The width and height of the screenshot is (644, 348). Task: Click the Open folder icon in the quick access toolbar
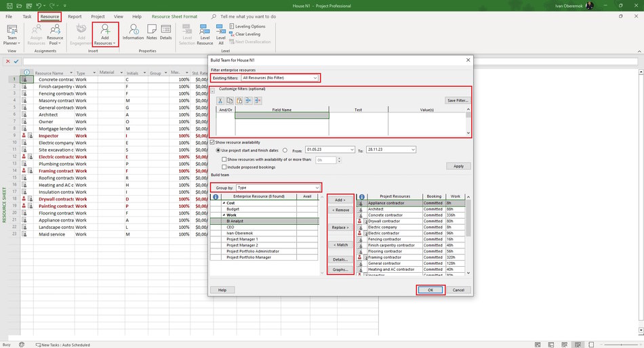(19, 5)
